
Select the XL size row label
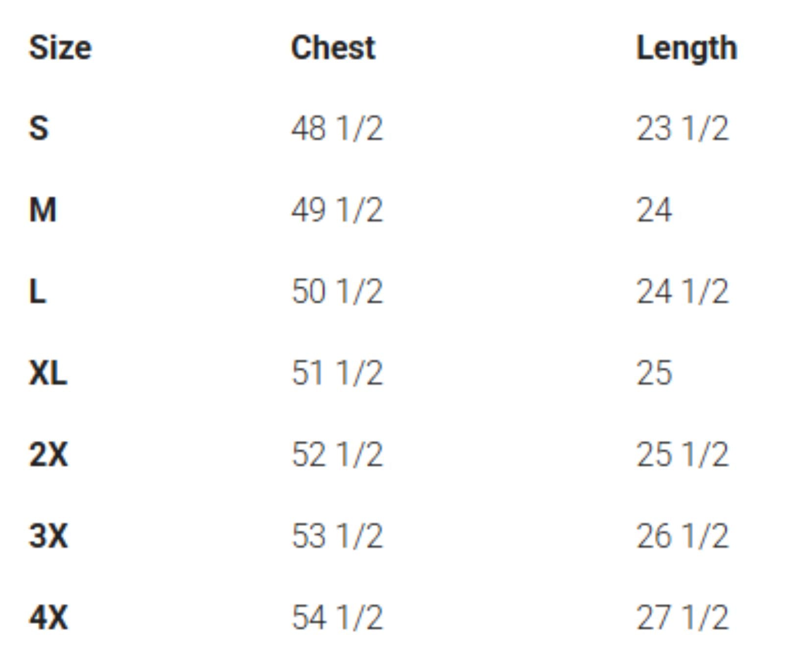(48, 373)
